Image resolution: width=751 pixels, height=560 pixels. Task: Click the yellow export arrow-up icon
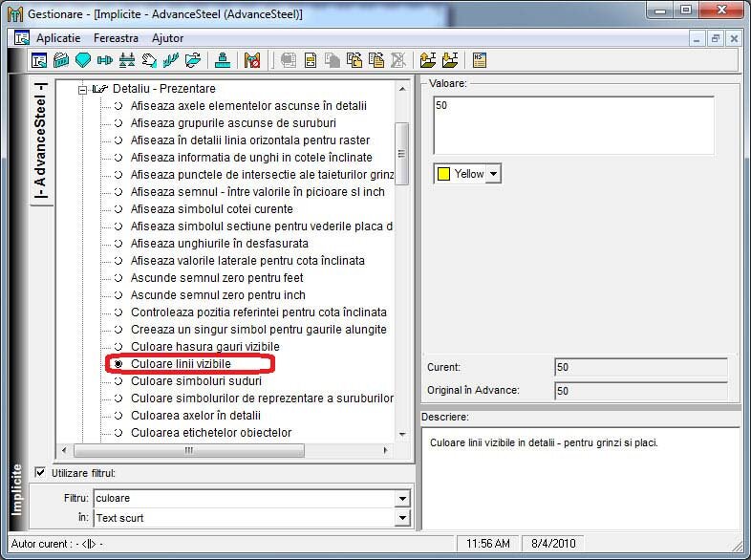point(428,60)
